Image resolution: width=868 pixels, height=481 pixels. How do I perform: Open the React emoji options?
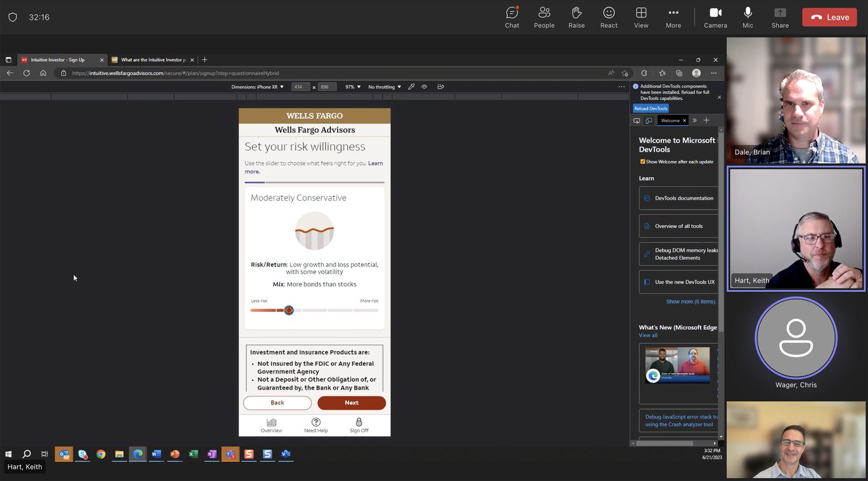(x=609, y=17)
